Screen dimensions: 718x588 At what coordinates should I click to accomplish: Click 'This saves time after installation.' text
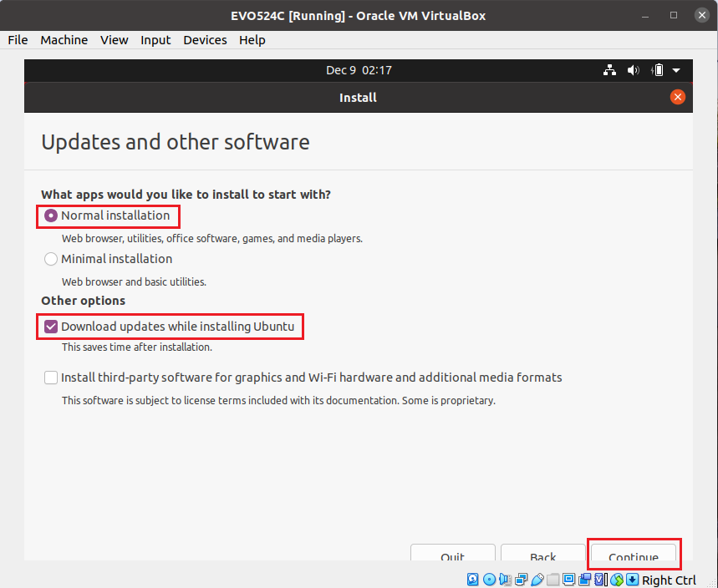coord(137,347)
